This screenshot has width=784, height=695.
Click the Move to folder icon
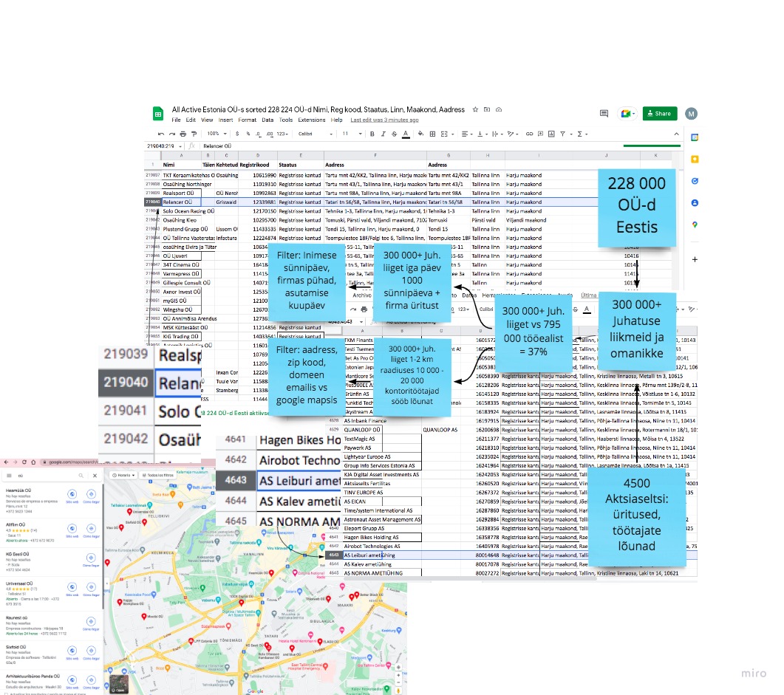coord(487,109)
